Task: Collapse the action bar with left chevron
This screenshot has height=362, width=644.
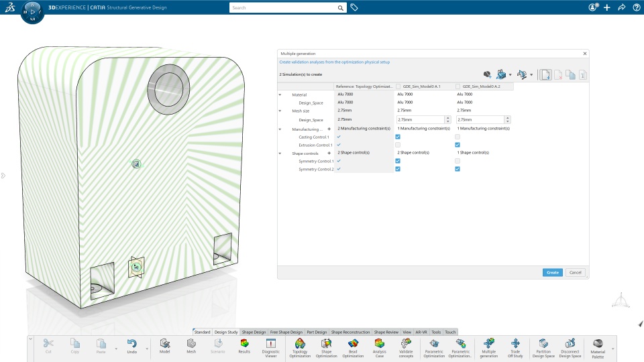Action: (x=30, y=339)
